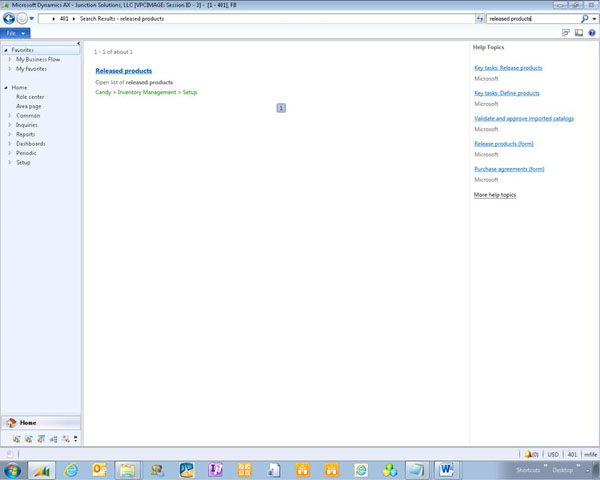The height and width of the screenshot is (480, 600).
Task: Click the blue Back navigation arrow
Action: tap(9, 18)
